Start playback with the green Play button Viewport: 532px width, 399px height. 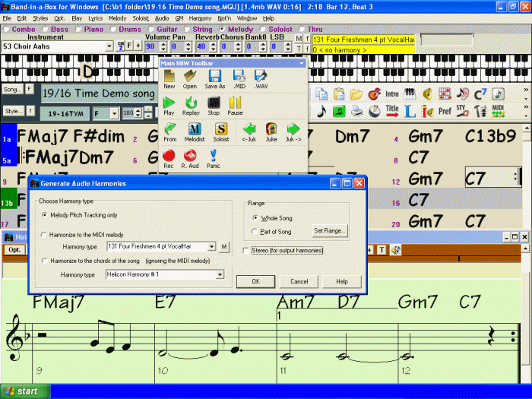[169, 106]
